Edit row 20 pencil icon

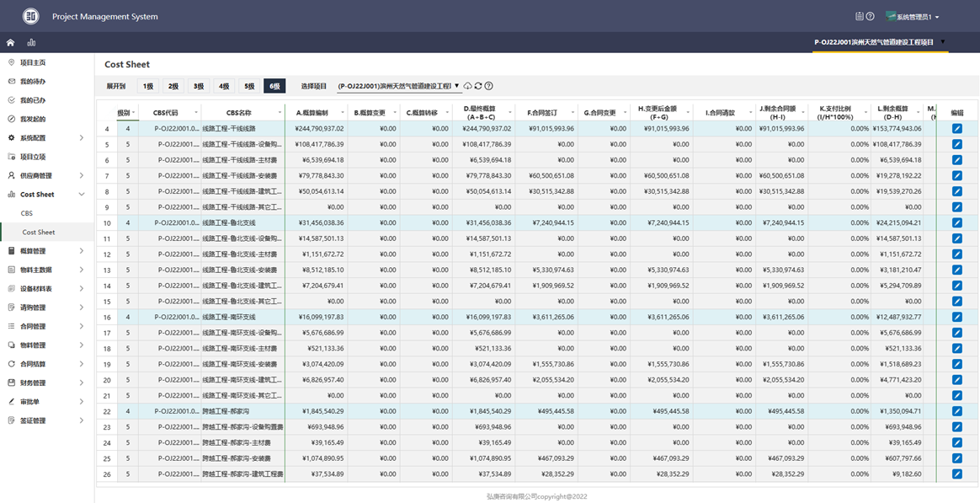(x=957, y=380)
